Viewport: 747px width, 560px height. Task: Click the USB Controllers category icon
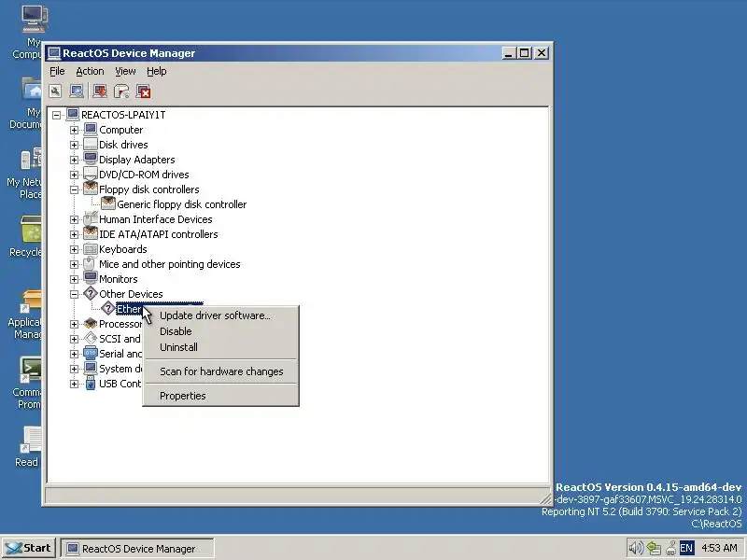pos(91,384)
